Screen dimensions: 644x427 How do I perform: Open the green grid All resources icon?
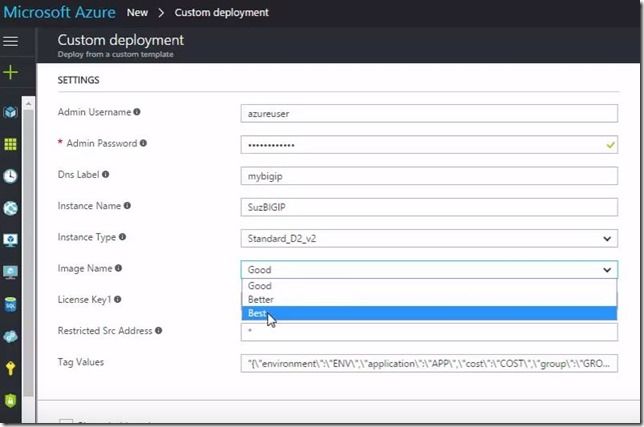click(x=11, y=144)
